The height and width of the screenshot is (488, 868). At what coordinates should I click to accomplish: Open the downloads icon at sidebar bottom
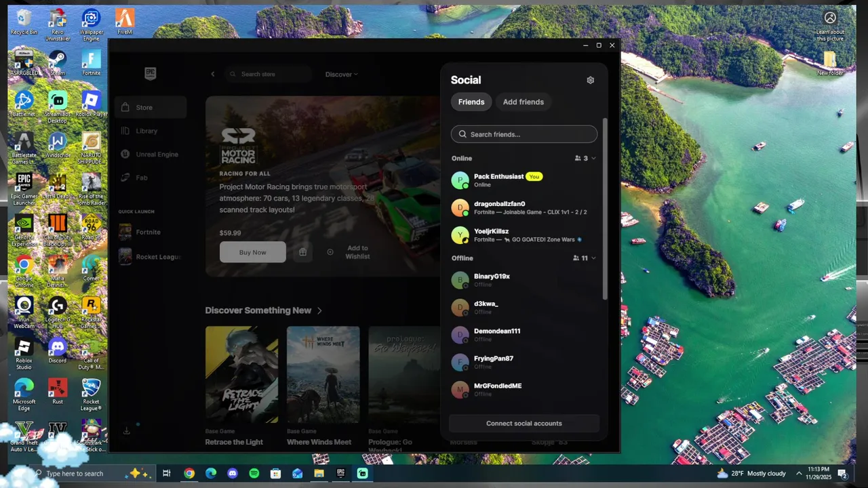126,430
